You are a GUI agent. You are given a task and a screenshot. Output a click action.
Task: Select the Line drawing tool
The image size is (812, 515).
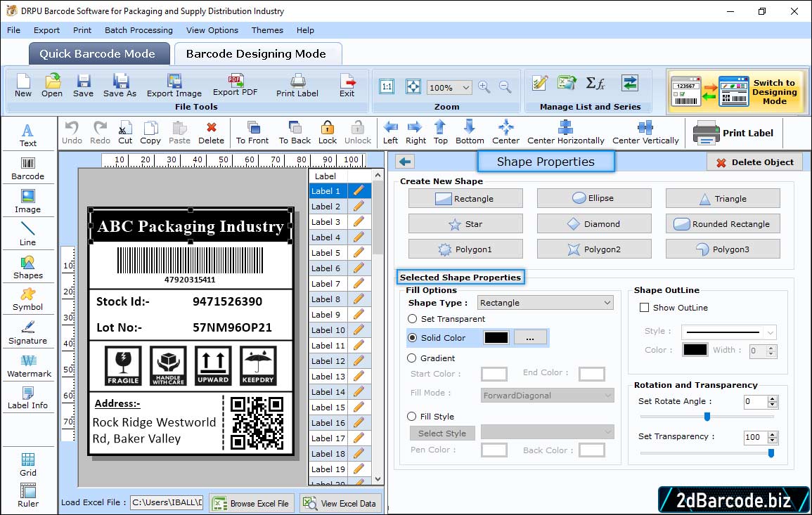pos(28,235)
